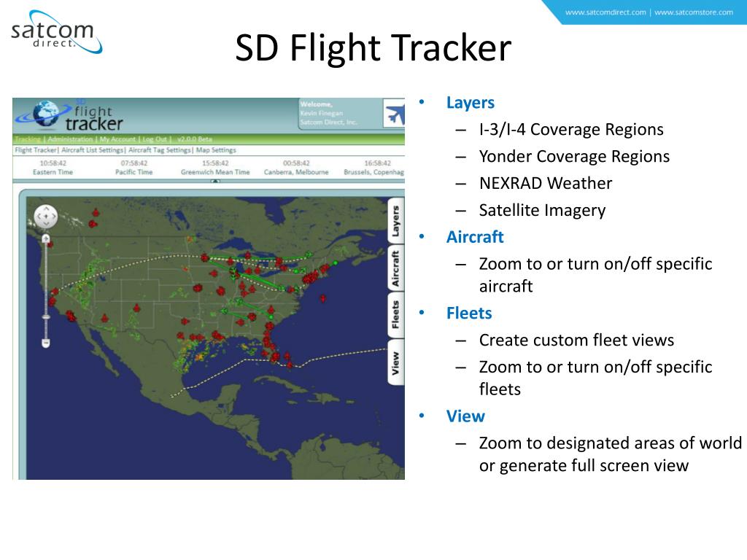
Task: Zoom in with the plus button on map slider
Action: 46,238
